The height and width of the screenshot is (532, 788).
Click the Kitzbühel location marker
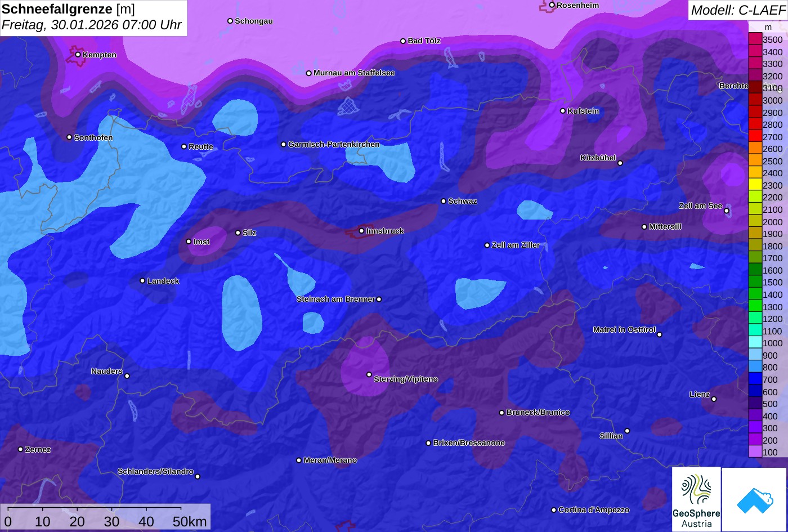tap(620, 163)
